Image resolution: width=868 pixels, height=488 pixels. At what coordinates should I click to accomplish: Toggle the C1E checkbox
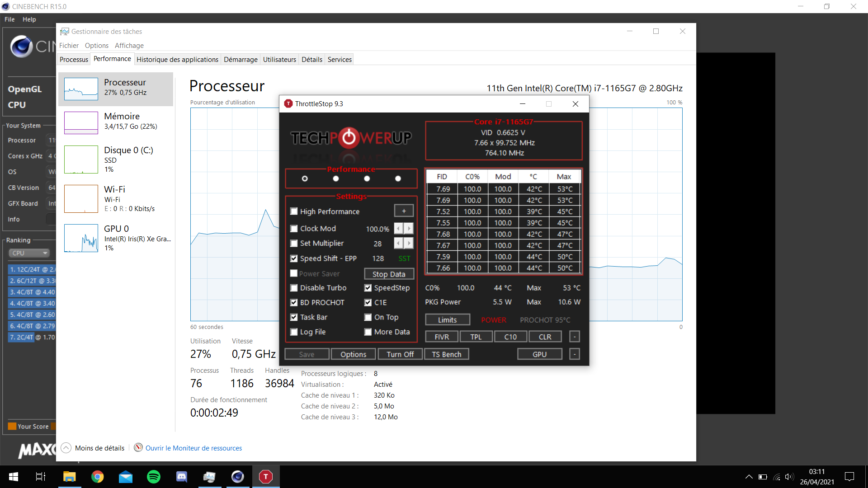[368, 303]
